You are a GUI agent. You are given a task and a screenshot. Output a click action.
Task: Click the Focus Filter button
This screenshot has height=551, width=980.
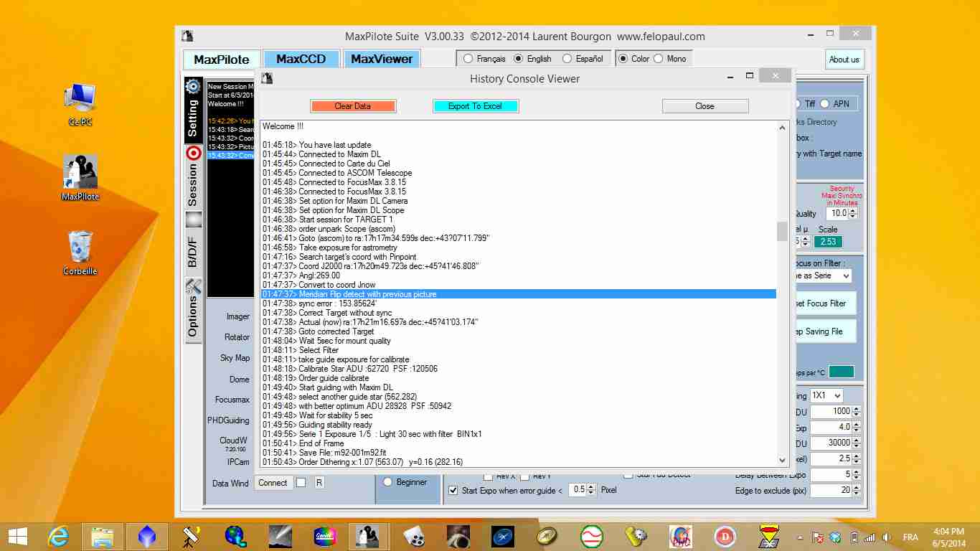point(825,303)
